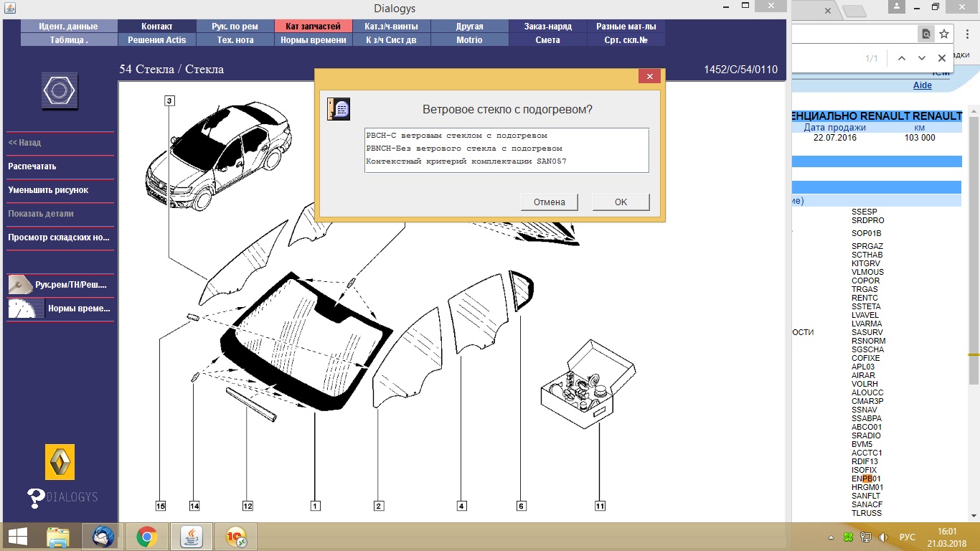Screen dimensions: 980x551
Task: Select the Контекстный критерий комплектации SAN057 row
Action: pyautogui.click(x=507, y=161)
